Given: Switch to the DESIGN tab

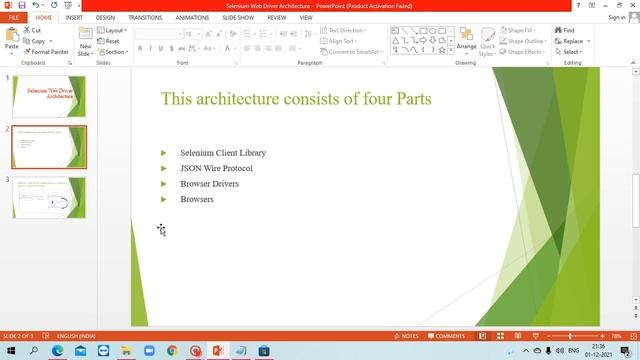Looking at the screenshot, I should (105, 18).
